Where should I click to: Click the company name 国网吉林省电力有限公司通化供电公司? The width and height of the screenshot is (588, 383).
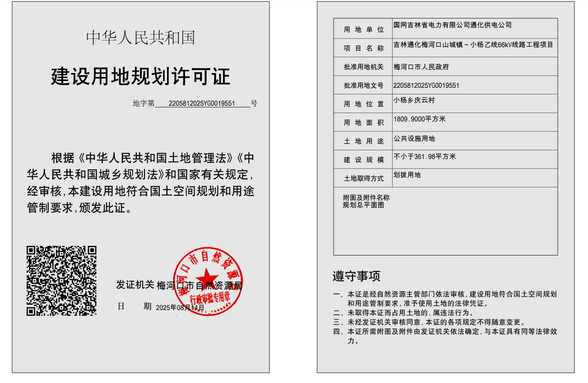tap(452, 25)
